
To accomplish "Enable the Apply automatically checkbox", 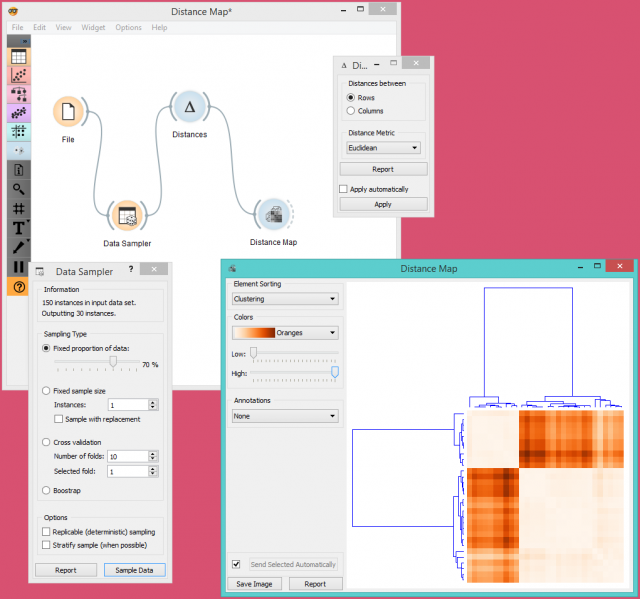I will pyautogui.click(x=344, y=189).
